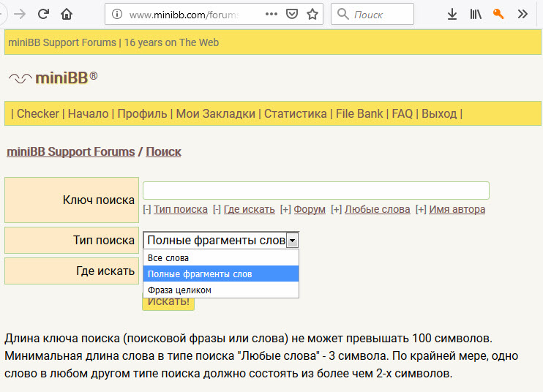Save page to Pocket icon
Screen dimensions: 543x392
292,14
